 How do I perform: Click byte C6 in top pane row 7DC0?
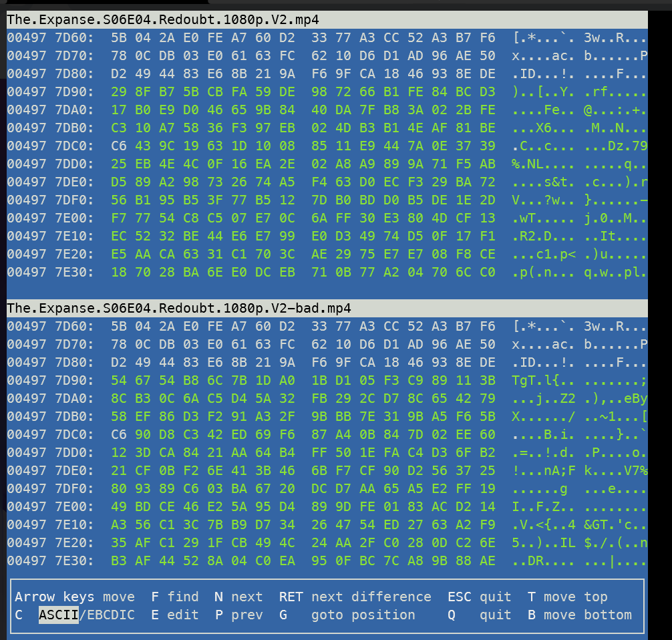119,146
